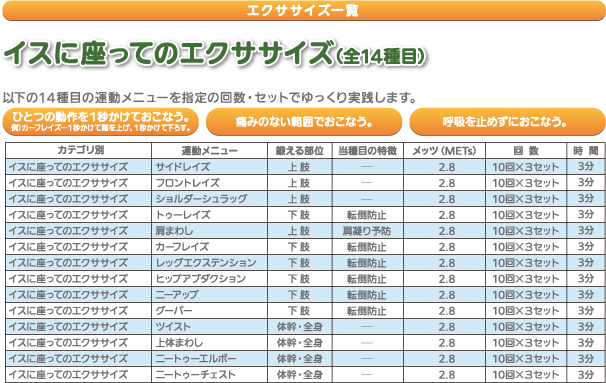Click the メッツ (METs) column header

pos(444,150)
